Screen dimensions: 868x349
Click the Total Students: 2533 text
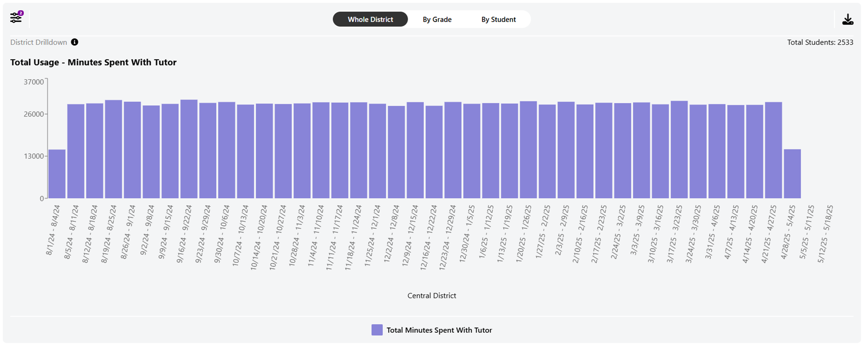coord(820,42)
